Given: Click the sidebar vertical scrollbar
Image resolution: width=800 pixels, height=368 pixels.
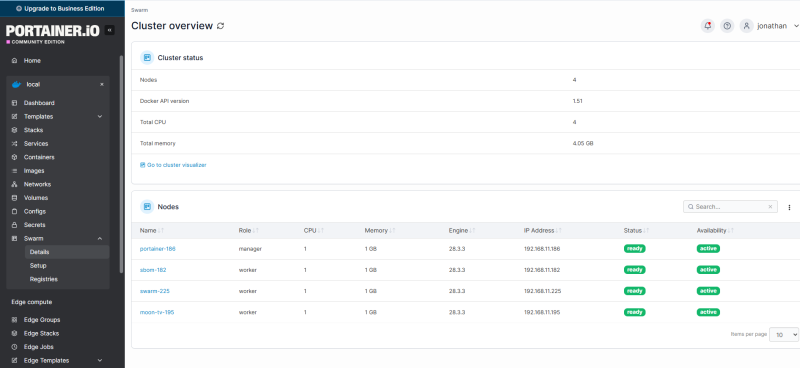Looking at the screenshot, I should click(x=121, y=163).
